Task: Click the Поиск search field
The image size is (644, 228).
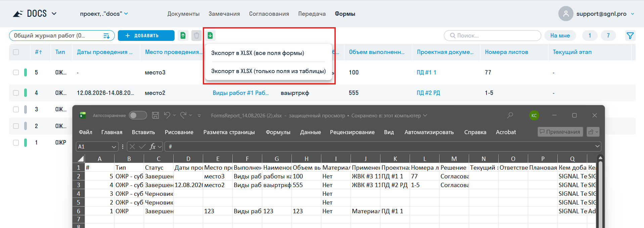Action: click(x=492, y=36)
